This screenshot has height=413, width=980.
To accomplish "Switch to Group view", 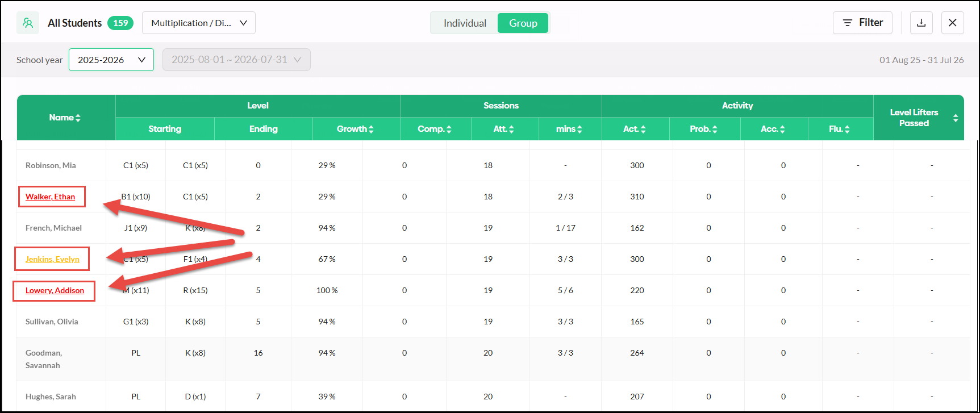I will click(523, 23).
